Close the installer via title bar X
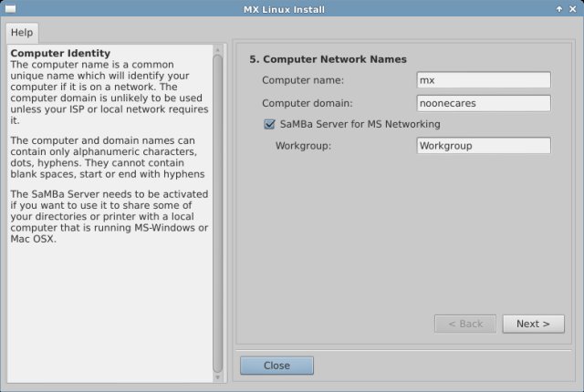This screenshot has width=584, height=392. point(573,9)
